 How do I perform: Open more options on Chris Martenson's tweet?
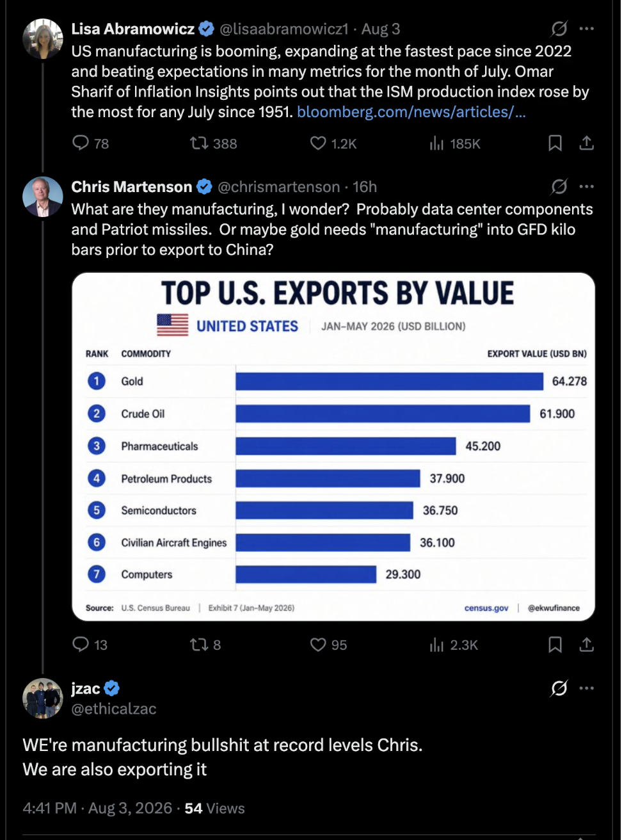(x=586, y=187)
